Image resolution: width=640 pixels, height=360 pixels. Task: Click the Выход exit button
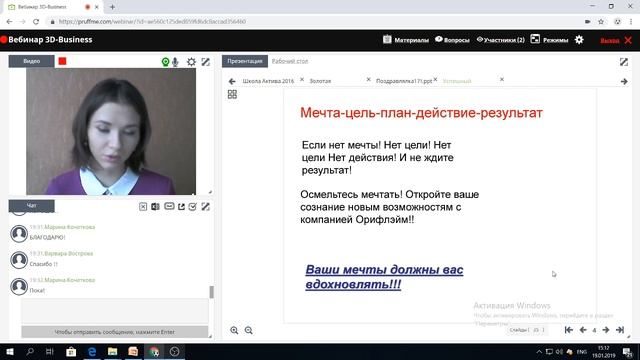pyautogui.click(x=616, y=40)
